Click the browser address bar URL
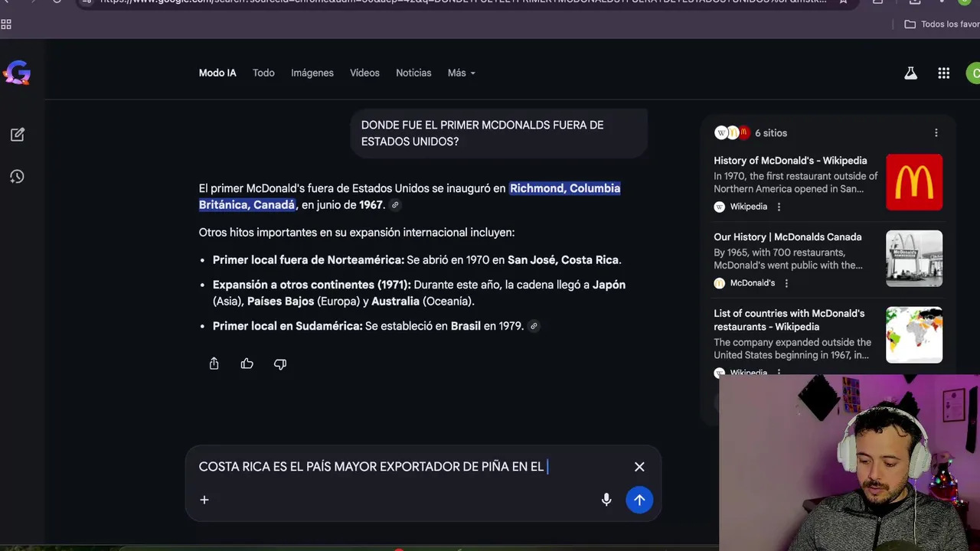Image resolution: width=980 pixels, height=551 pixels. 462,2
